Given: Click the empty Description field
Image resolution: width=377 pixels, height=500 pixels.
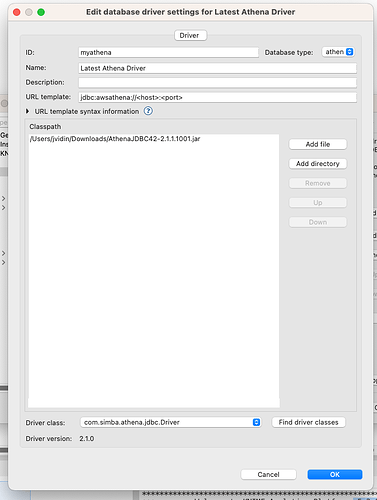Looking at the screenshot, I should [x=217, y=83].
